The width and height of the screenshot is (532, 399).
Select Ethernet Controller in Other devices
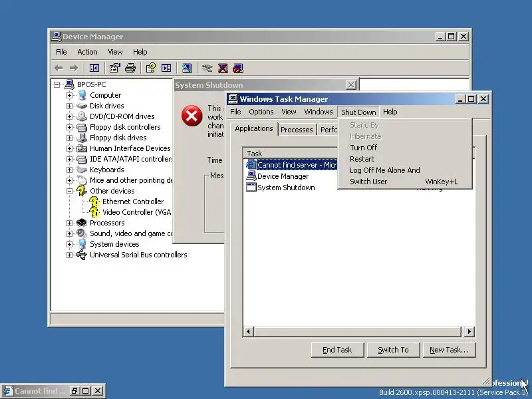point(133,201)
